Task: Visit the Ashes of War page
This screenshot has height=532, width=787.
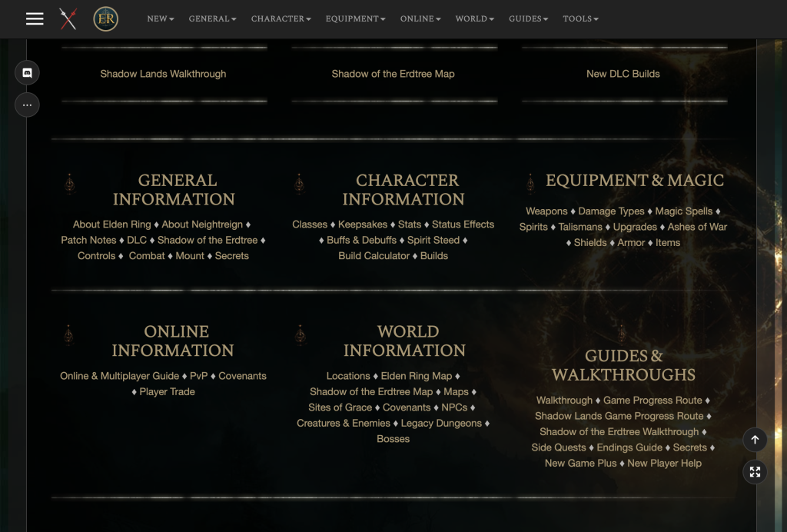Action: (697, 227)
